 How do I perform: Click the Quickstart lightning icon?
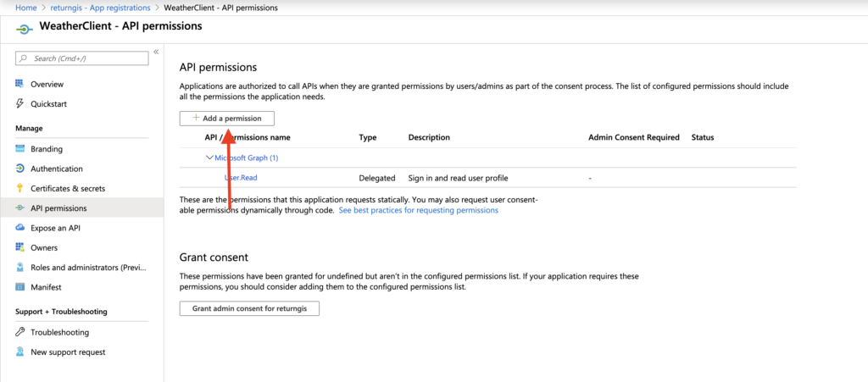click(x=20, y=103)
